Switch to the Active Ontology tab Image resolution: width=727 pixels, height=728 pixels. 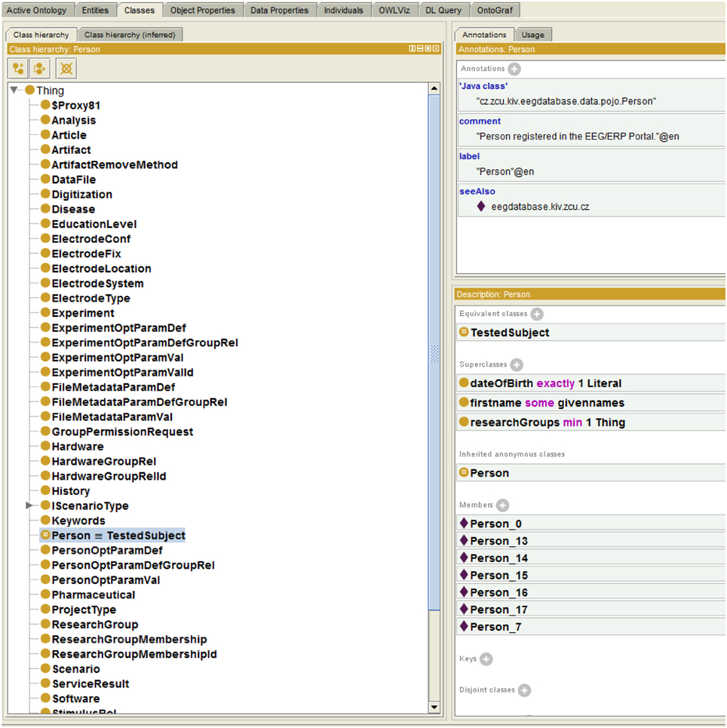click(x=37, y=11)
